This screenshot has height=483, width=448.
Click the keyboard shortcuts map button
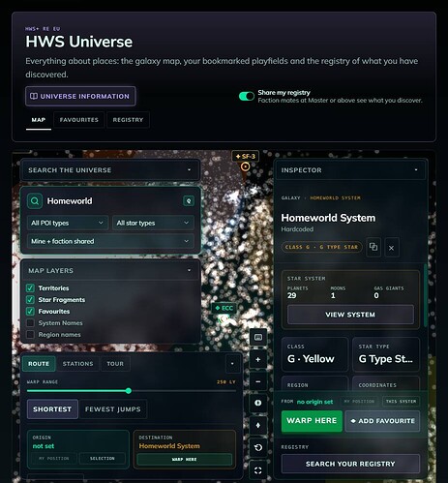[x=258, y=338]
